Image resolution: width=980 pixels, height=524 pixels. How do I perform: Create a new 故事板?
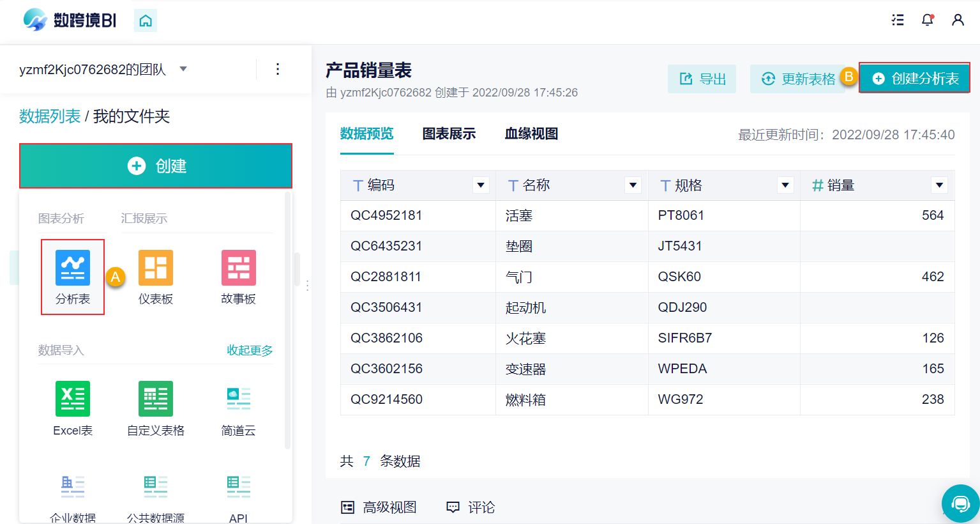[239, 277]
